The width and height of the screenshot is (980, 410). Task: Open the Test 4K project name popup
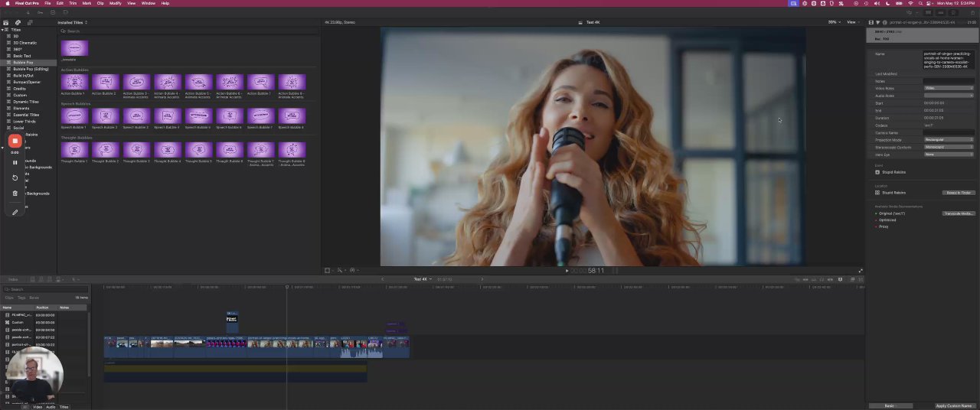tap(421, 279)
